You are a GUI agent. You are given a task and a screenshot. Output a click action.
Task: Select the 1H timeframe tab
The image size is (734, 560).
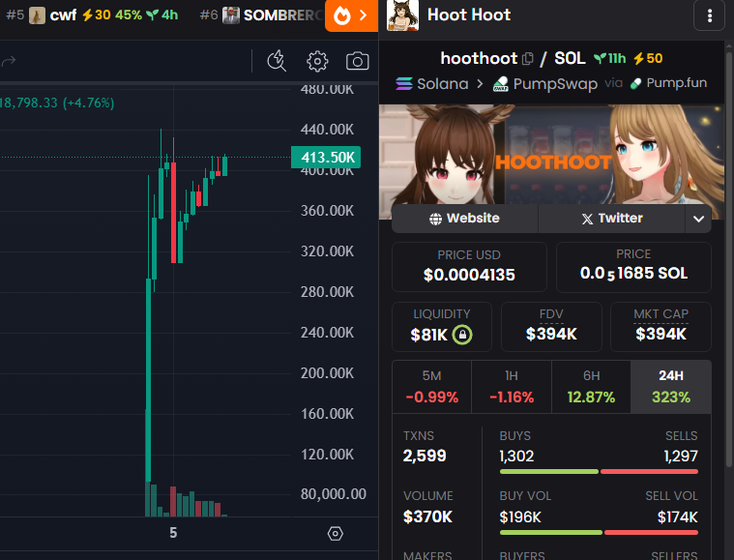[x=511, y=387]
